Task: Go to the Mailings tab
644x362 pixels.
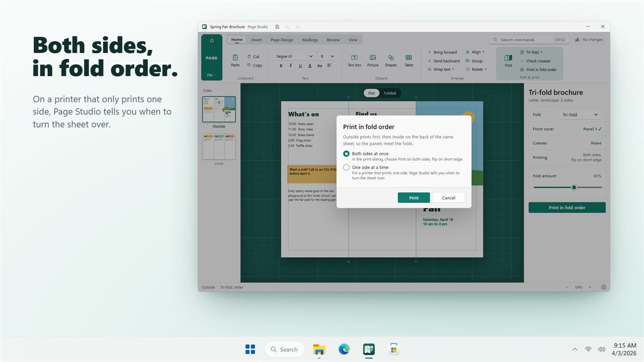Action: point(310,40)
